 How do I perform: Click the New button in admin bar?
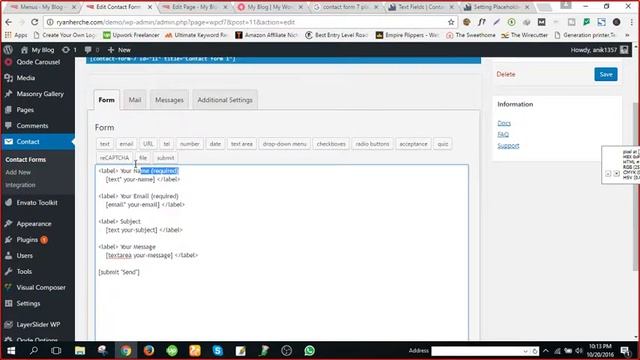tap(119, 50)
